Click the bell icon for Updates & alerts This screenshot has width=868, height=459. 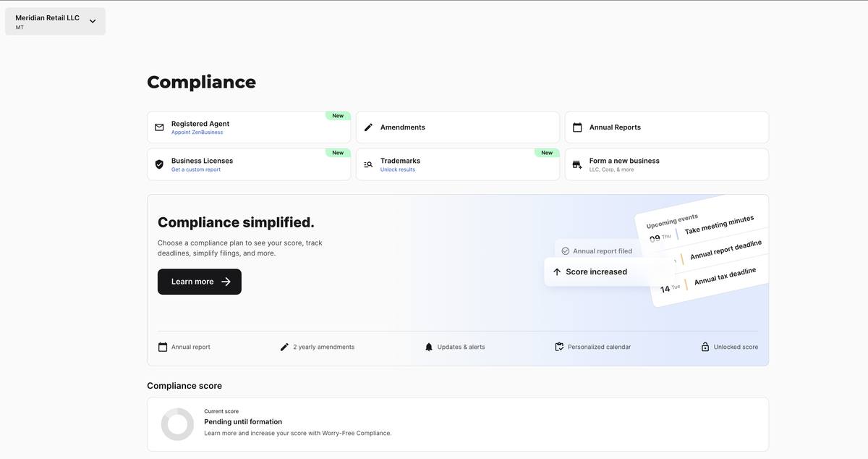point(429,347)
